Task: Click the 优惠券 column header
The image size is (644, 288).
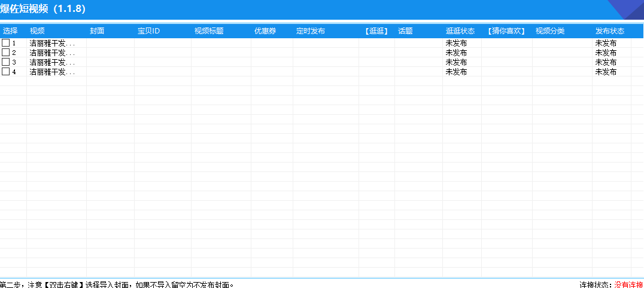Action: point(265,31)
